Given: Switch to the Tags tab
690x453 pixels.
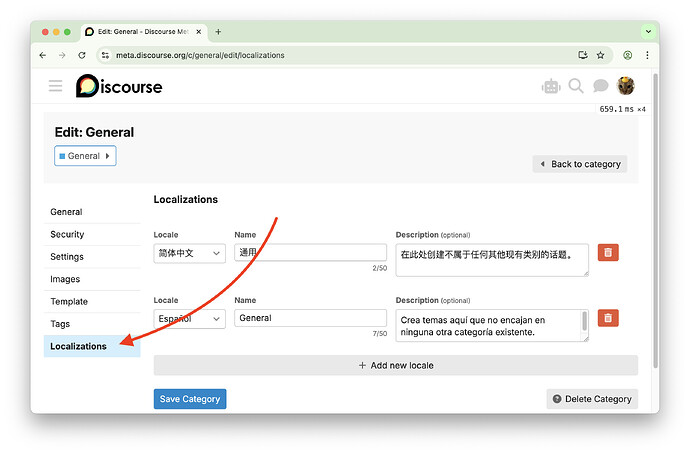Looking at the screenshot, I should pyautogui.click(x=92, y=324).
